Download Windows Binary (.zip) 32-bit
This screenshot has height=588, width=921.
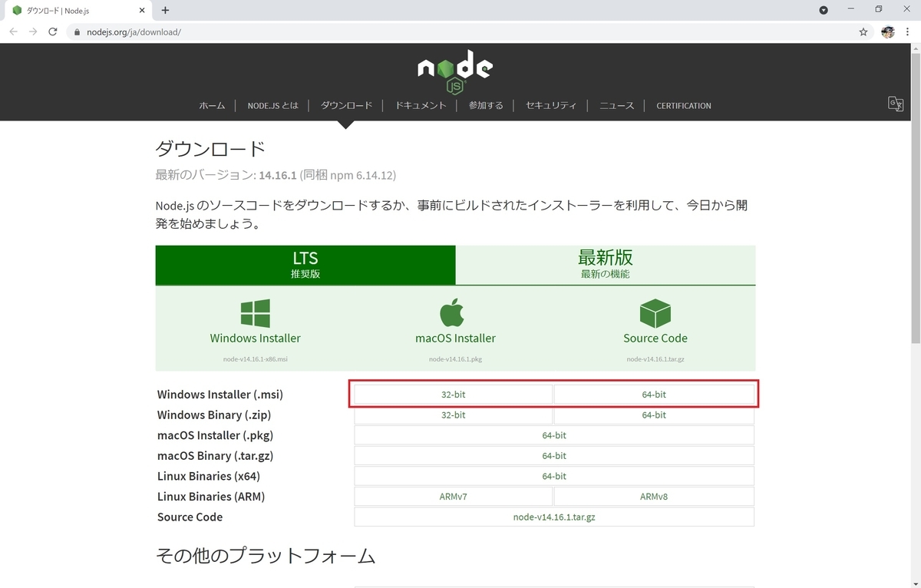pyautogui.click(x=453, y=415)
